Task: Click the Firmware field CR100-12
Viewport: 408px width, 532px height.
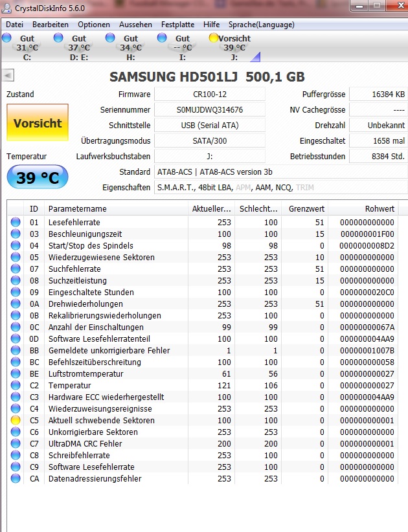Action: click(x=210, y=94)
